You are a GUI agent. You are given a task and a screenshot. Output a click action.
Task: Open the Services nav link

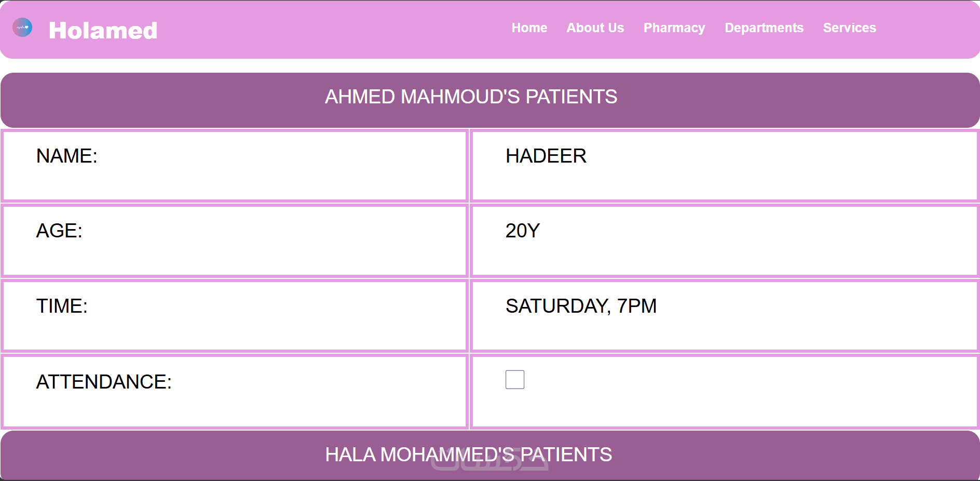pyautogui.click(x=849, y=28)
